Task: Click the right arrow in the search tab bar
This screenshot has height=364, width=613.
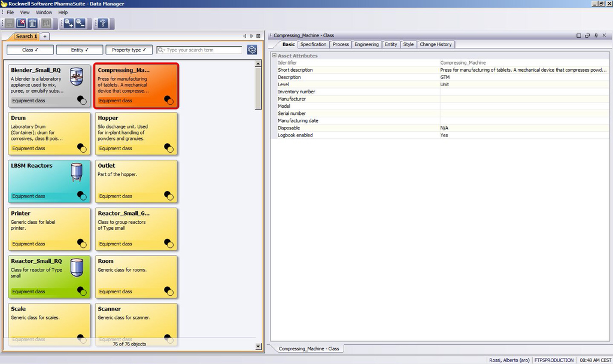Action: pos(251,36)
